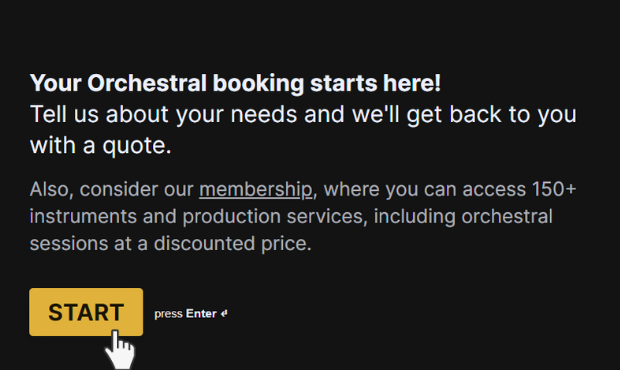Click the phrase sessions at a discounted price.

pos(170,244)
